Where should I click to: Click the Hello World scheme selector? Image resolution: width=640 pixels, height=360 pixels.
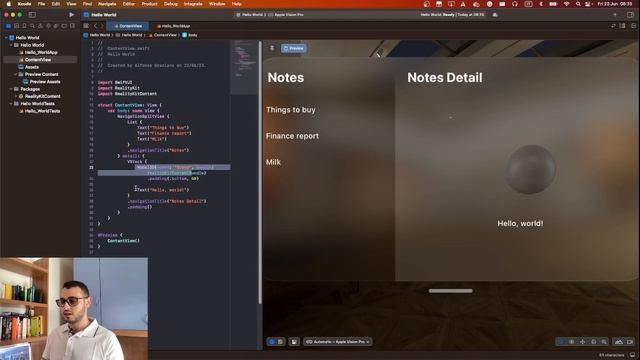point(250,15)
